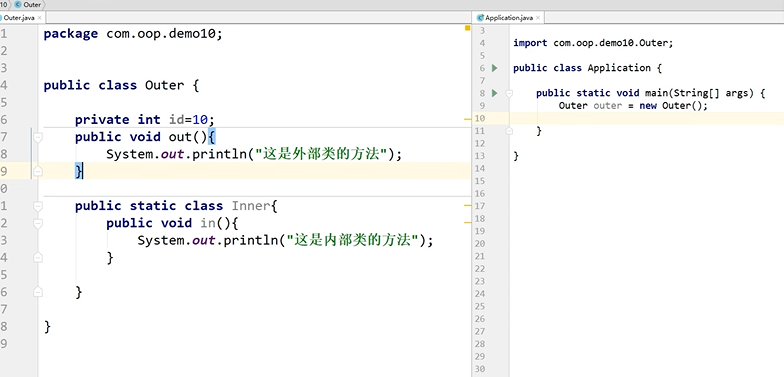
Task: Select the Outer breadcrumb item
Action: 28,4
